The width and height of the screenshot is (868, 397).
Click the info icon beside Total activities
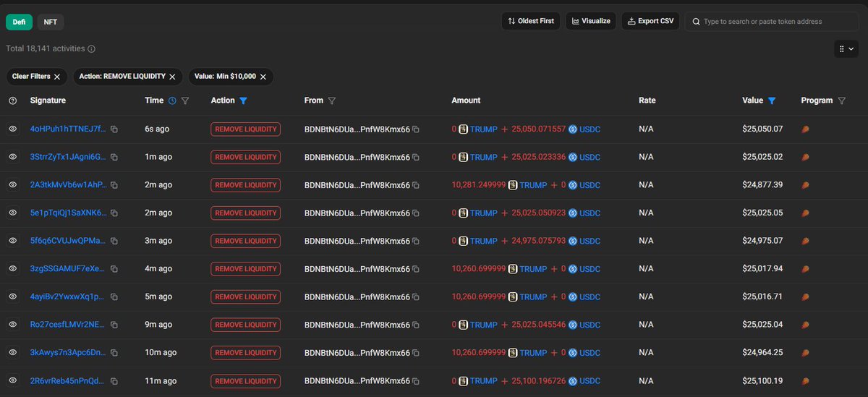92,49
